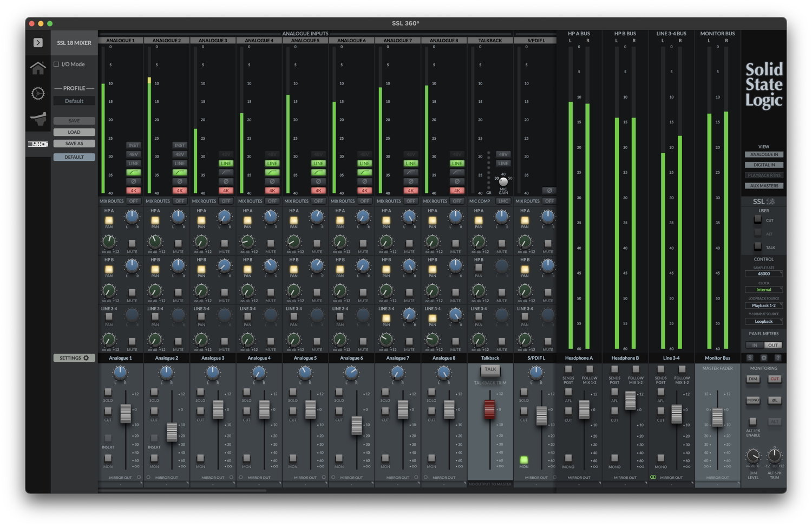Switch view to DIGITAL IN
Viewport: 812px width, 527px height.
pos(764,165)
